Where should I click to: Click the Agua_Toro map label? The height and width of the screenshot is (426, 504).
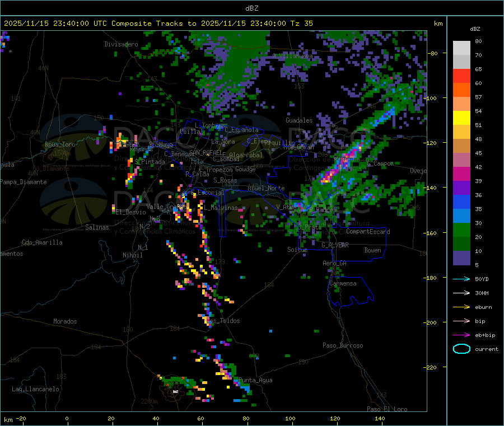60,144
